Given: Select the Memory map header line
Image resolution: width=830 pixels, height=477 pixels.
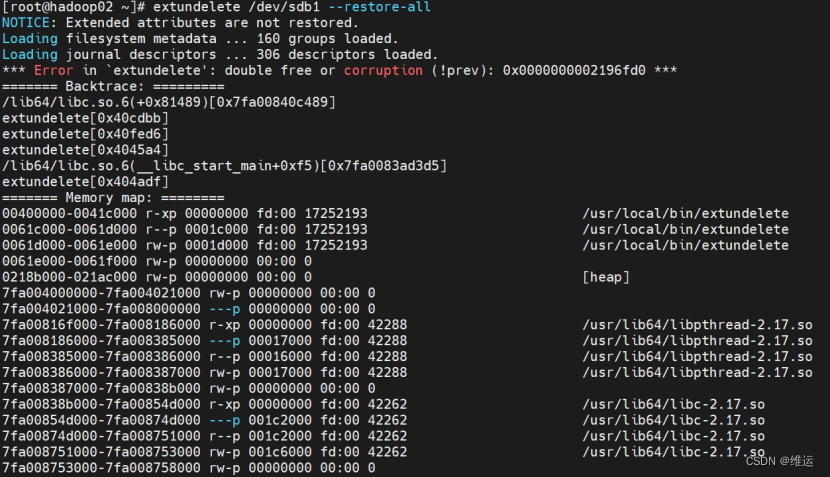Looking at the screenshot, I should (113, 197).
